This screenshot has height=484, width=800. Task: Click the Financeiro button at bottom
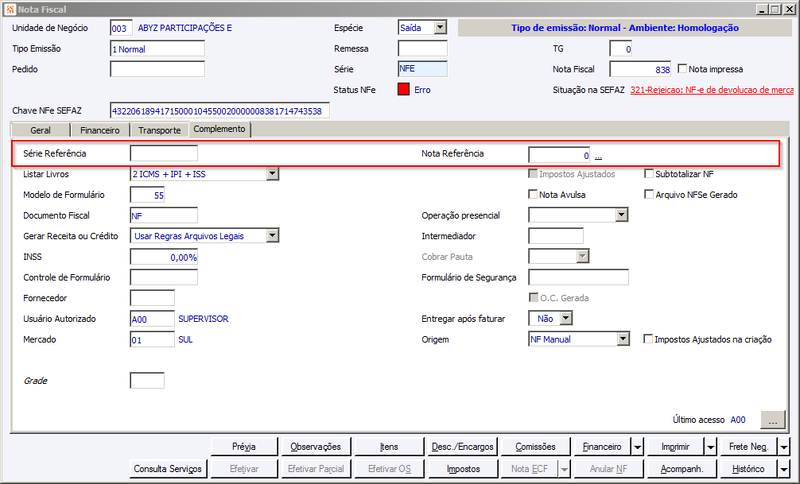pos(602,447)
